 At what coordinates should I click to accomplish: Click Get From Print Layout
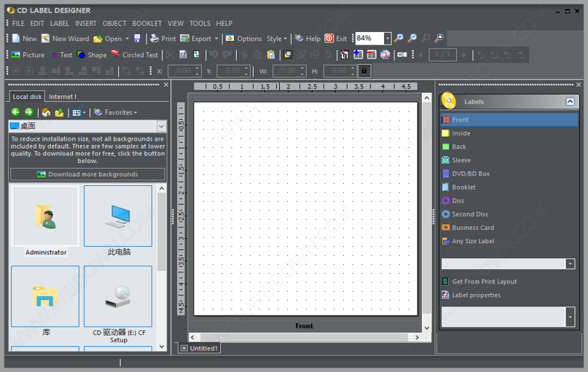(484, 282)
